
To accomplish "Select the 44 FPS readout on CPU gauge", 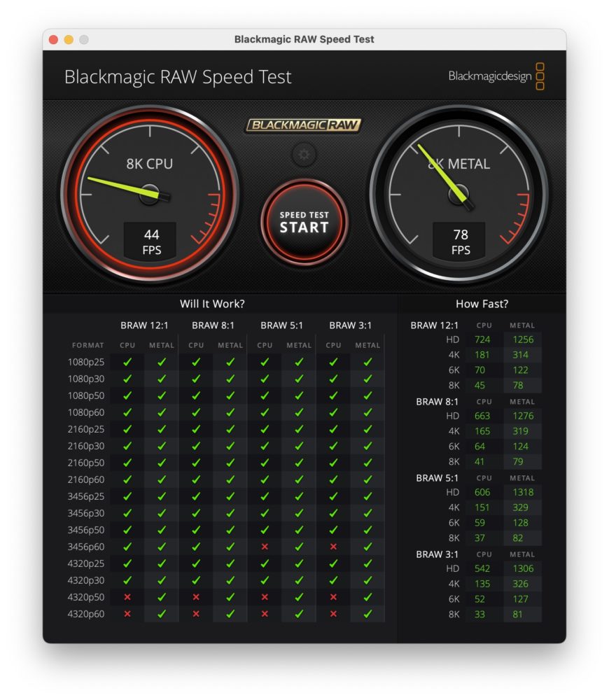I will coord(151,241).
